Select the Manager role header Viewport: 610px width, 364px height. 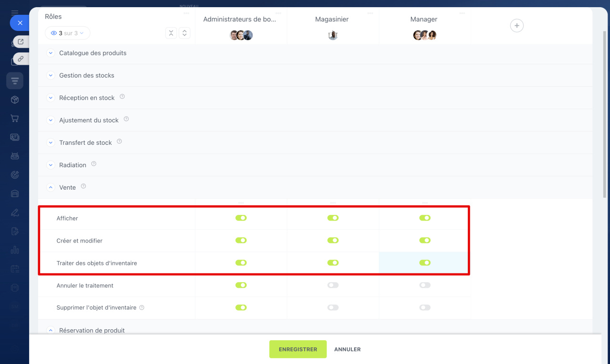424,20
